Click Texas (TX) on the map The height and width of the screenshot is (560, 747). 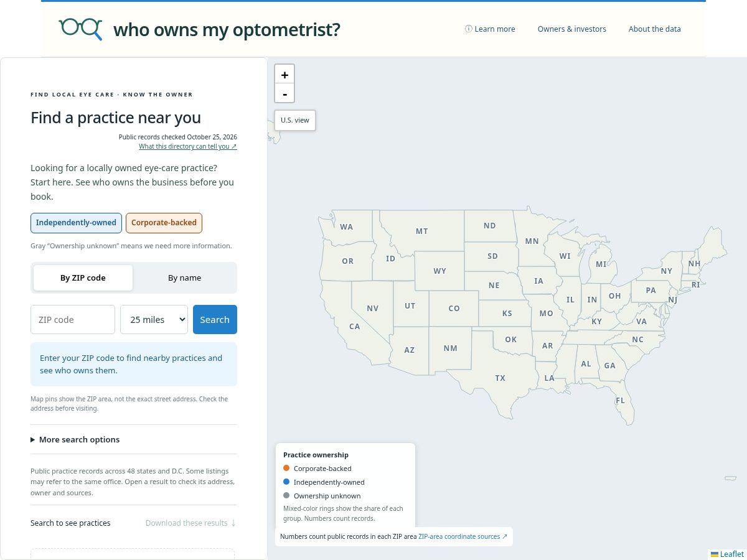(x=500, y=378)
